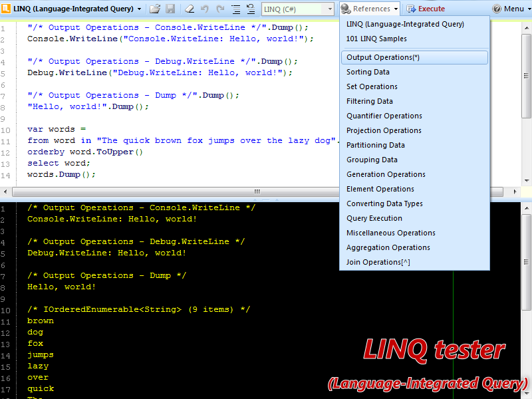
Task: Click the 'var words =' line
Action: pos(57,129)
